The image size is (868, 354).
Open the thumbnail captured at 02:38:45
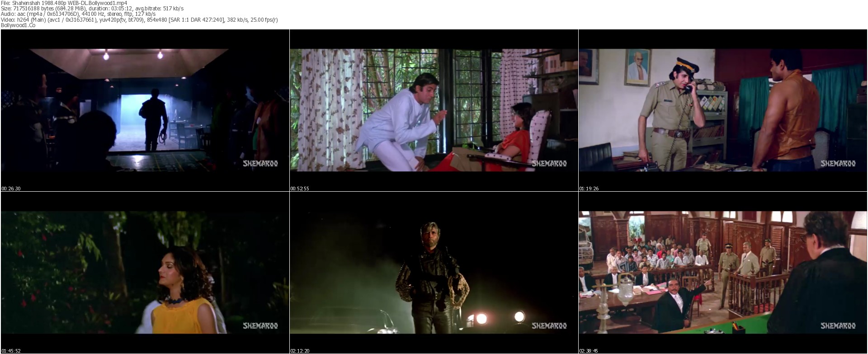tap(723, 273)
